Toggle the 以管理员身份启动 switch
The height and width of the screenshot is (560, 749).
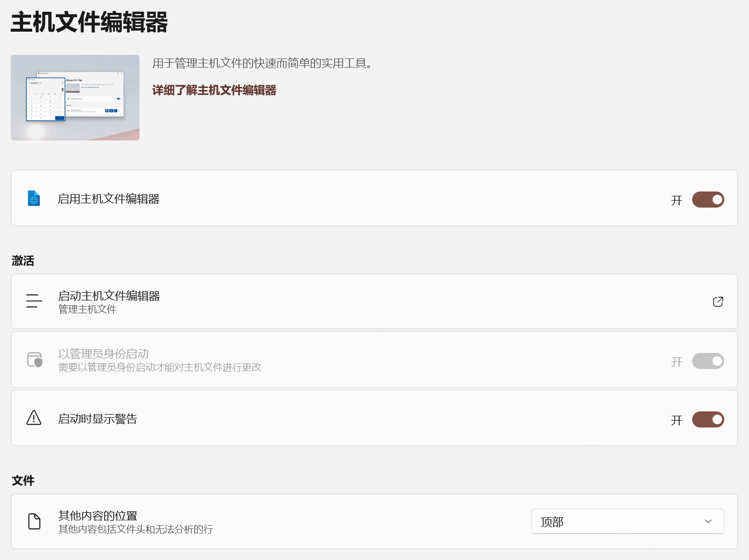coord(708,361)
